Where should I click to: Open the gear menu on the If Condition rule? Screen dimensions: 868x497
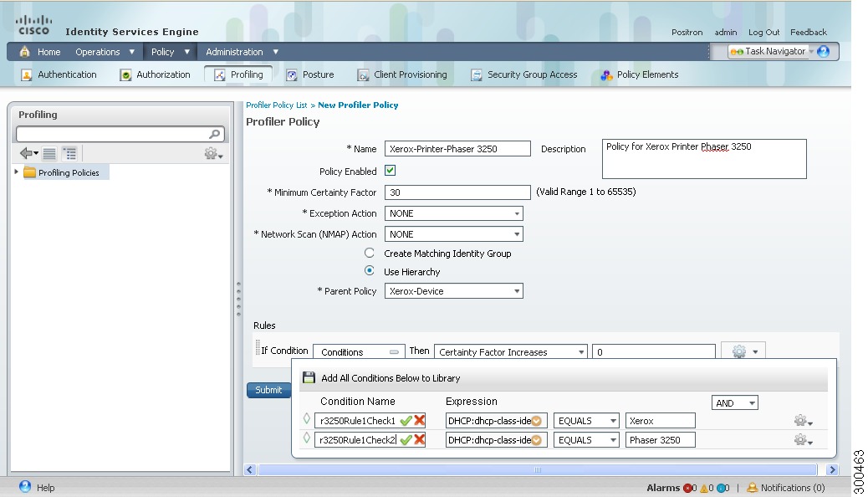coord(743,351)
